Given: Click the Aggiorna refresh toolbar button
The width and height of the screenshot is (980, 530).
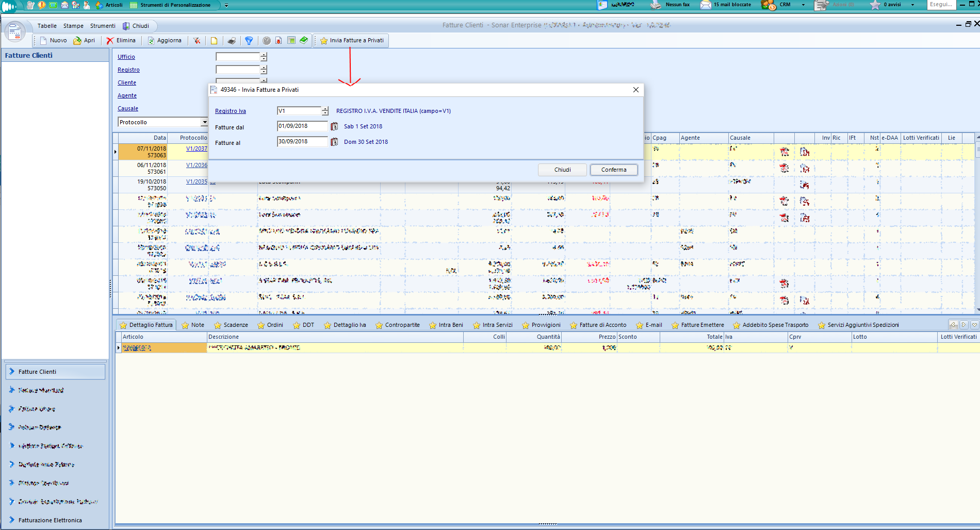Looking at the screenshot, I should coord(165,40).
